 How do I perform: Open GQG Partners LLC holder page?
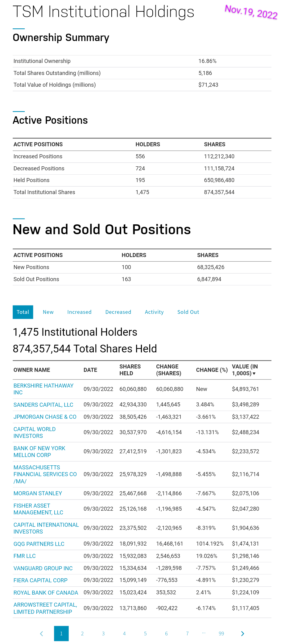click(x=39, y=544)
